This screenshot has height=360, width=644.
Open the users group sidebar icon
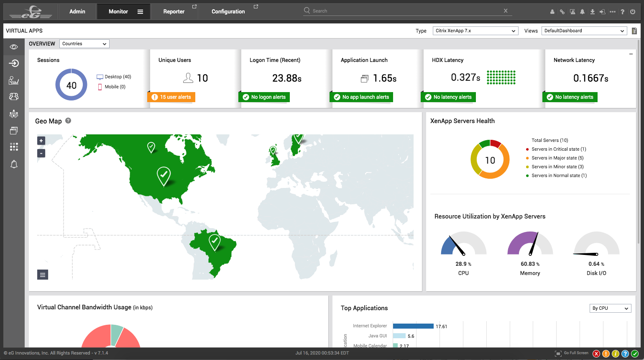[14, 96]
